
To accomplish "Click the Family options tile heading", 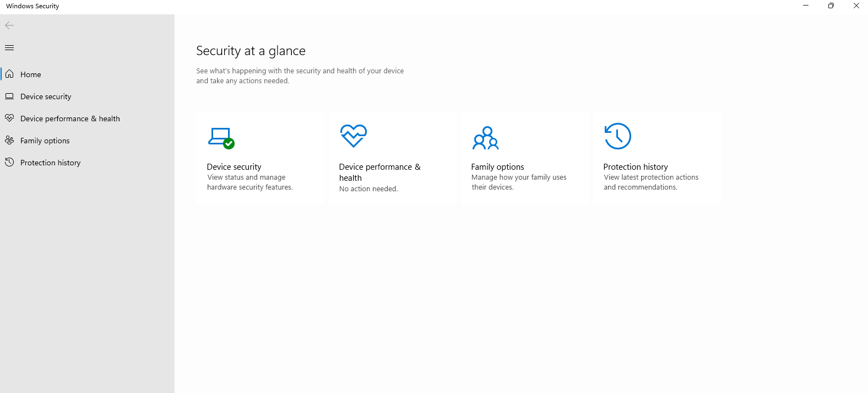I will (x=497, y=167).
